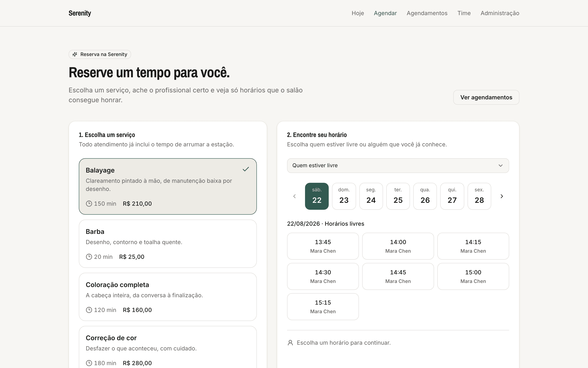Click the Reserva na Serenity badge text

pyautogui.click(x=104, y=54)
